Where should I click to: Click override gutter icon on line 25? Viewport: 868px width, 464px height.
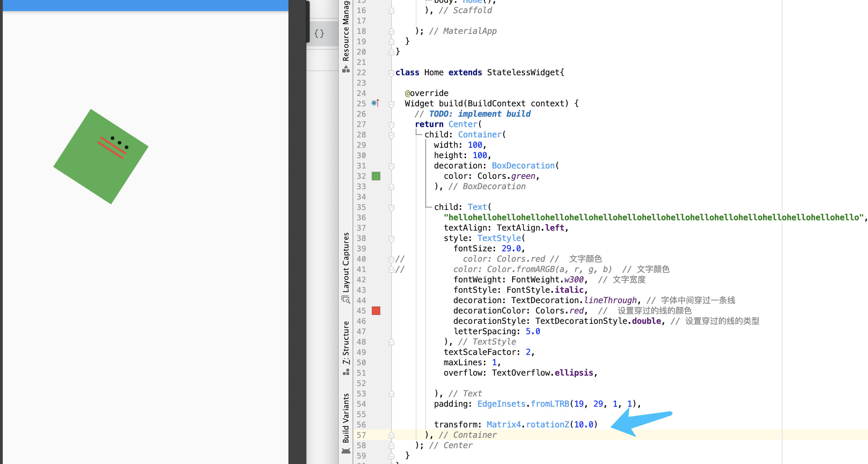click(x=375, y=103)
